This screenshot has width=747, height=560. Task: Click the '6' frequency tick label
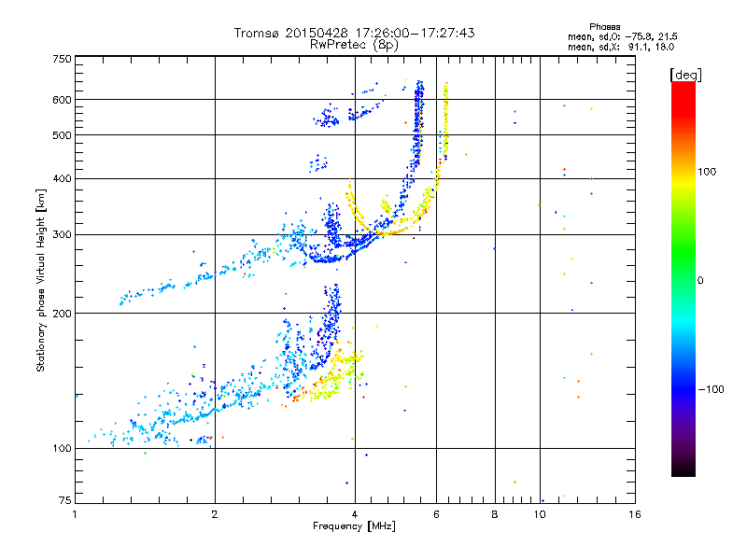click(x=436, y=514)
